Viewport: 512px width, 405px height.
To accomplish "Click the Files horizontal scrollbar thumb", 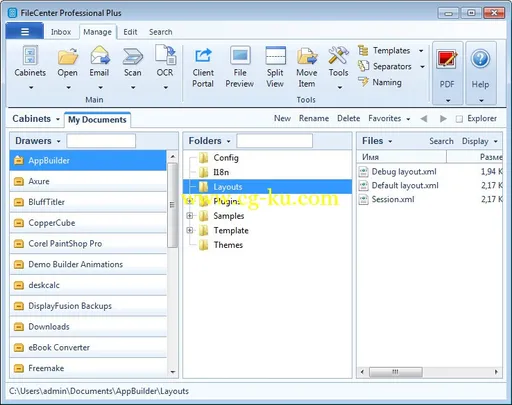I will 396,372.
